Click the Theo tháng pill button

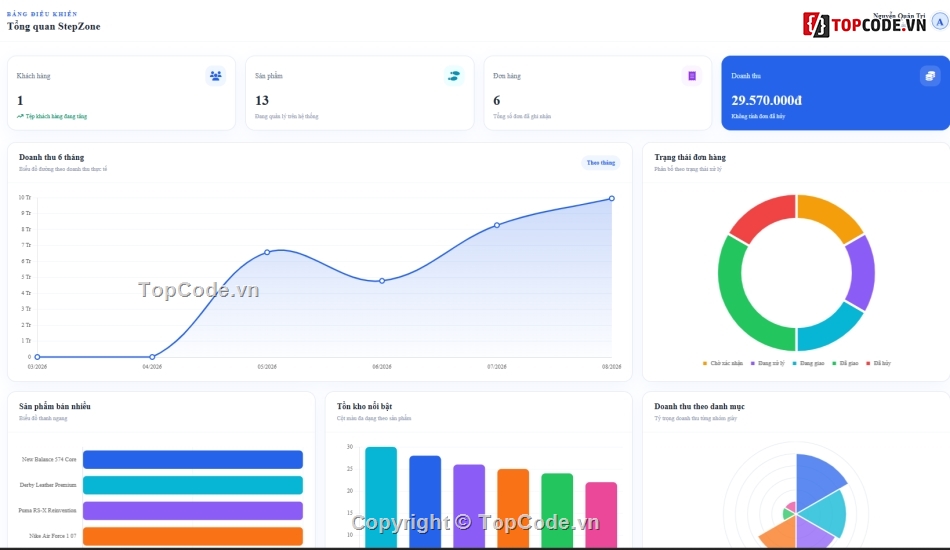pos(600,162)
